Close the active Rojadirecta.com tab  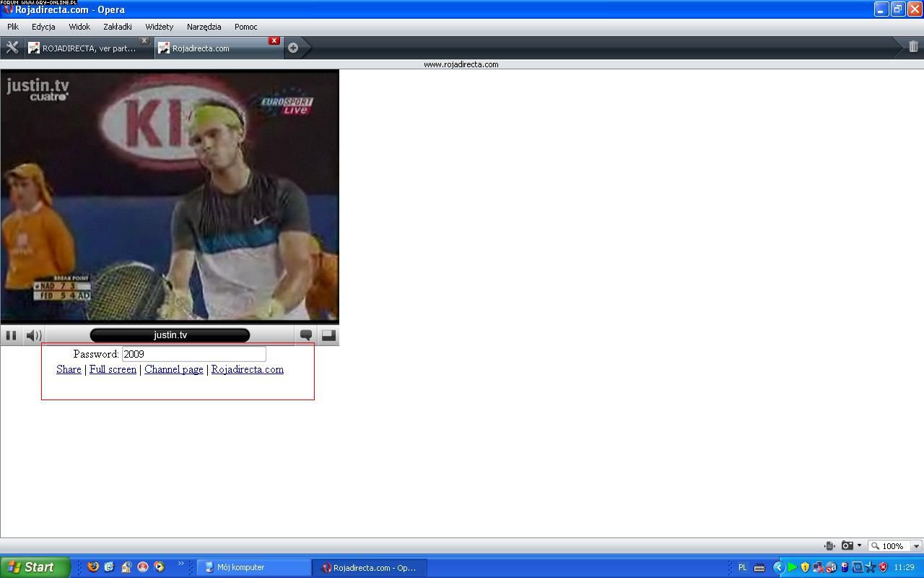pyautogui.click(x=274, y=40)
